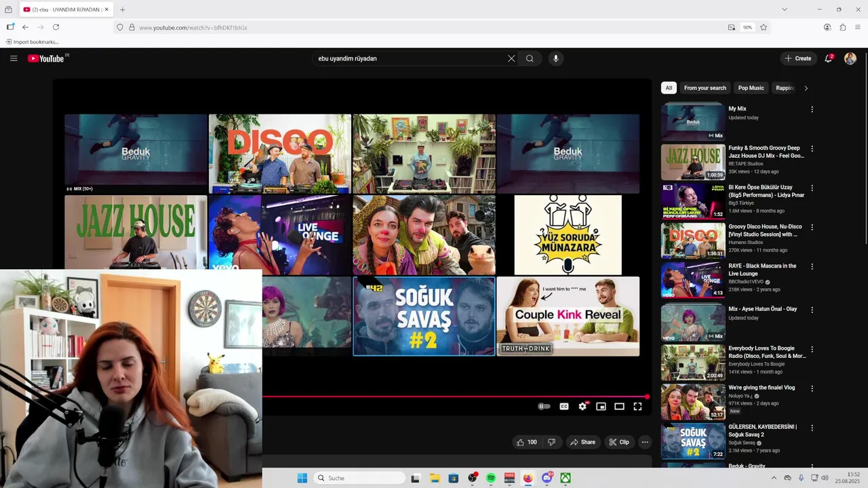The height and width of the screenshot is (488, 868).
Task: Open Import bookmarks link
Action: click(32, 42)
